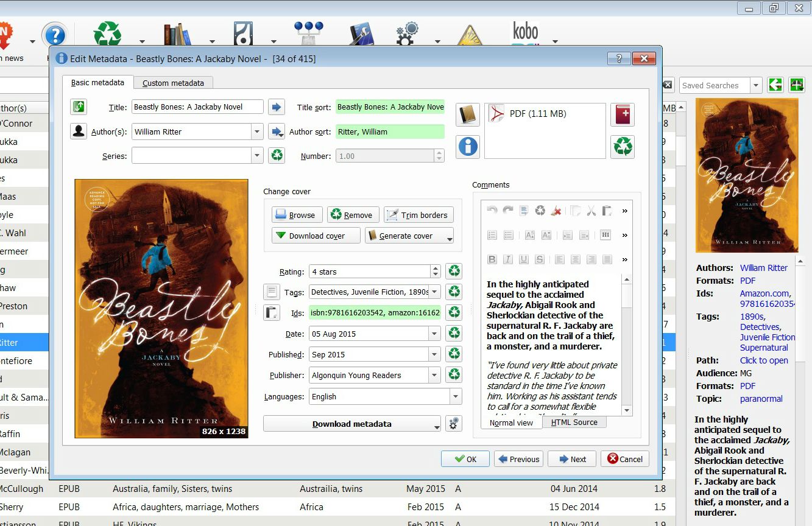Open the book path via Click to open

tap(764, 360)
